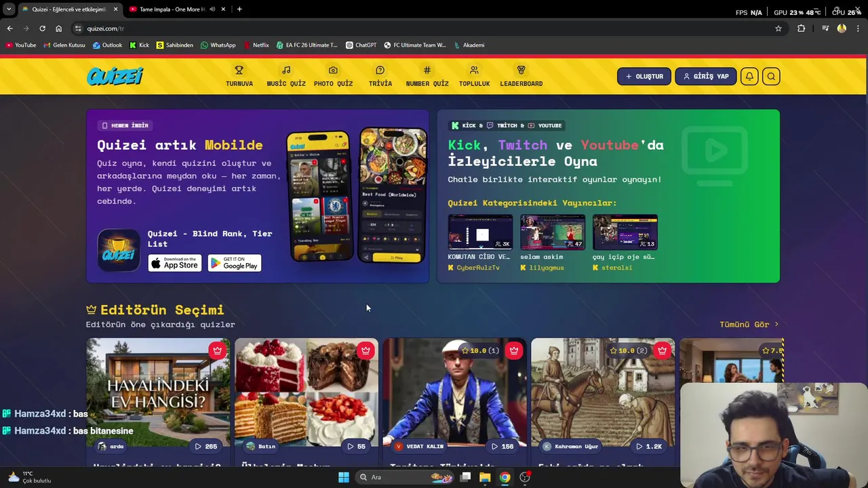Click the Oluştur button
The height and width of the screenshot is (488, 868).
tap(644, 77)
